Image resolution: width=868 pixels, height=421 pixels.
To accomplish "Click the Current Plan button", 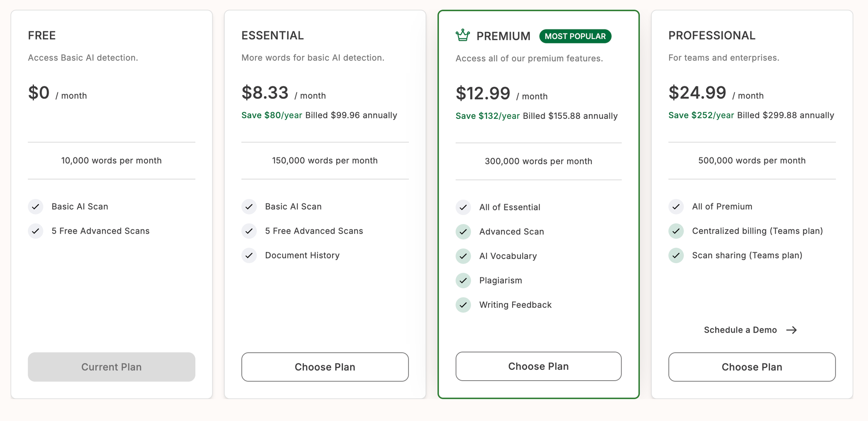I will tap(112, 367).
